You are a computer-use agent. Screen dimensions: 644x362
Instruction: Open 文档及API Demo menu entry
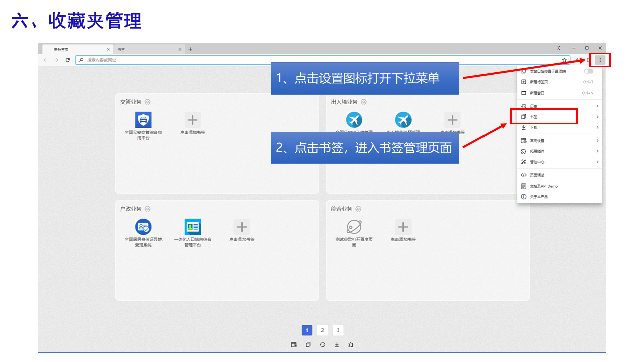coord(559,186)
